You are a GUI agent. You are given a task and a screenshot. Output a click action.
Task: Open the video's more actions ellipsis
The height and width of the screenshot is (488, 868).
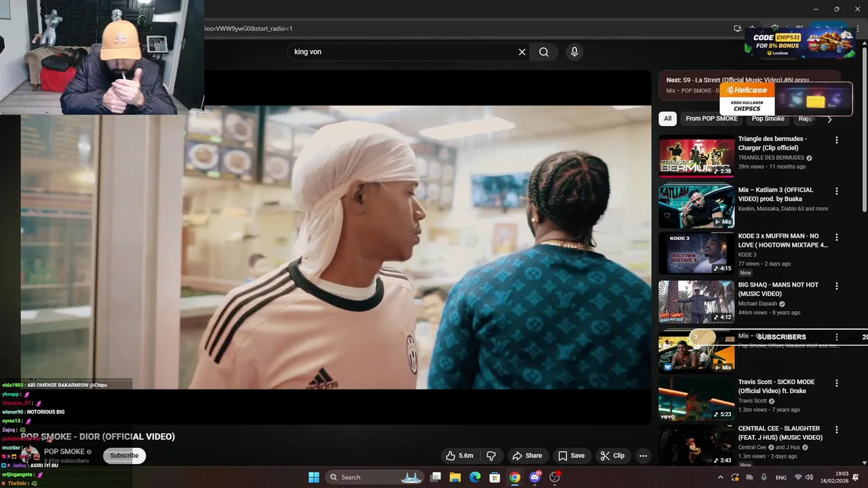(x=643, y=455)
